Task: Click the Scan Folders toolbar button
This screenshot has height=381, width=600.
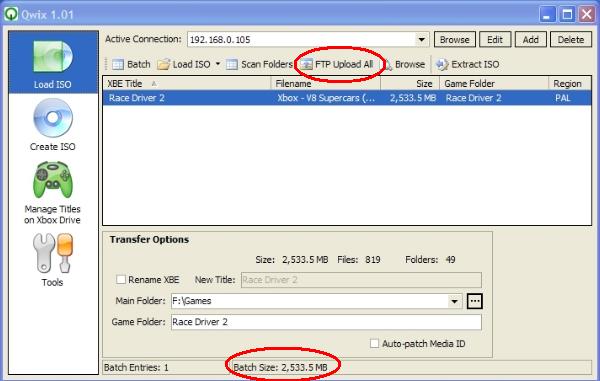Action: pos(259,64)
